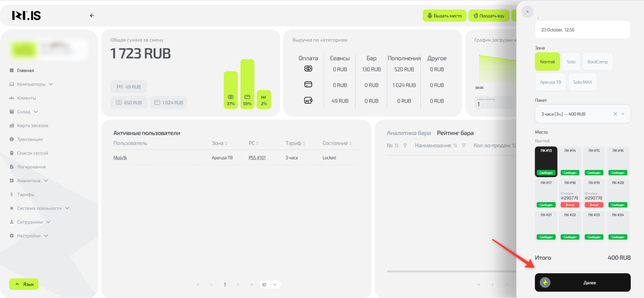Open Клиенты in the sidebar menu

(x=26, y=98)
